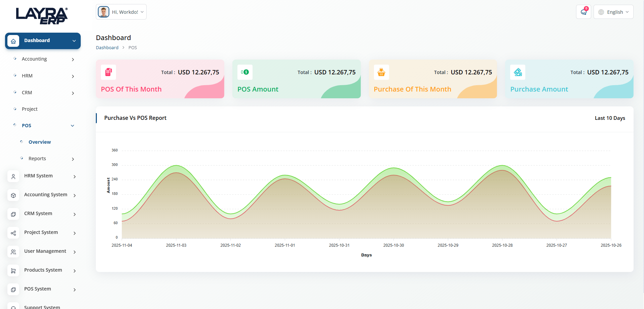Image resolution: width=644 pixels, height=309 pixels.
Task: Expand the User Management menu arrow
Action: pyautogui.click(x=75, y=252)
